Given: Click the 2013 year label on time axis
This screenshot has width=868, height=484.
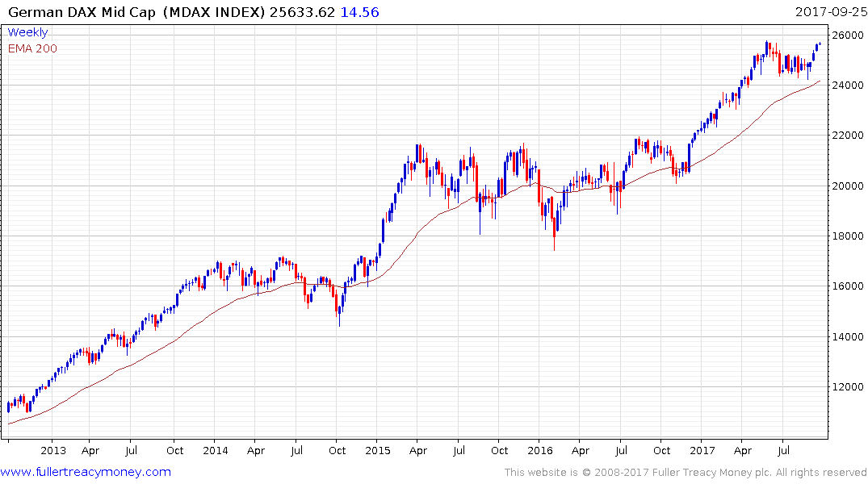Looking at the screenshot, I should coord(53,450).
